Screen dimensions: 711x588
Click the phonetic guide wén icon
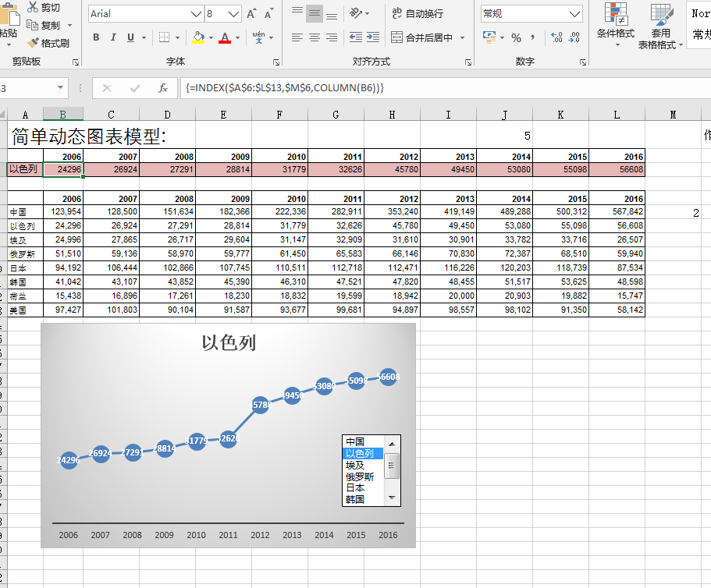(x=258, y=37)
